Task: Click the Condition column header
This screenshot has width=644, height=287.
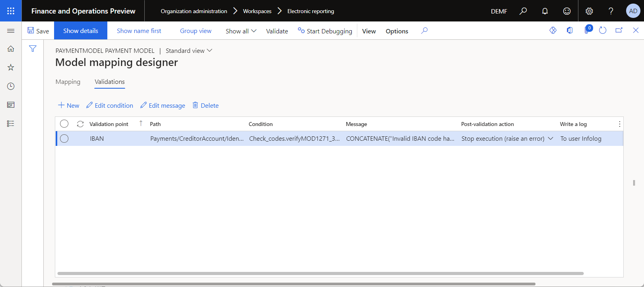Action: point(261,124)
